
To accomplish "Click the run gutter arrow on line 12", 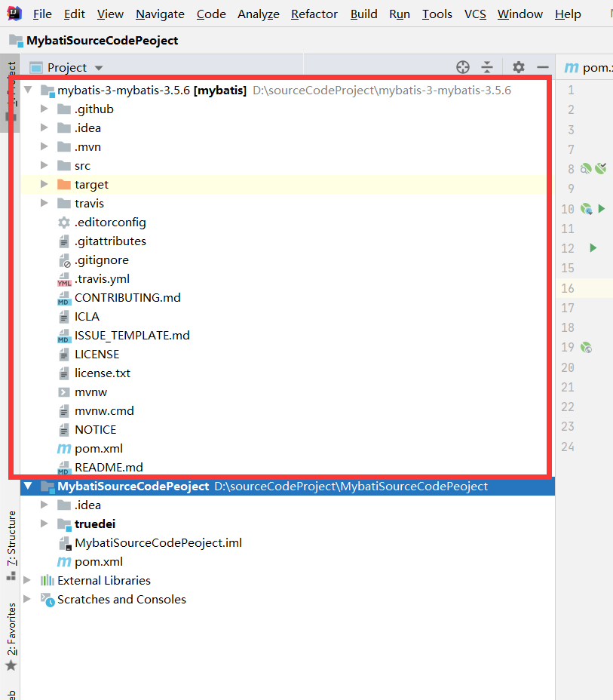I will tap(593, 247).
